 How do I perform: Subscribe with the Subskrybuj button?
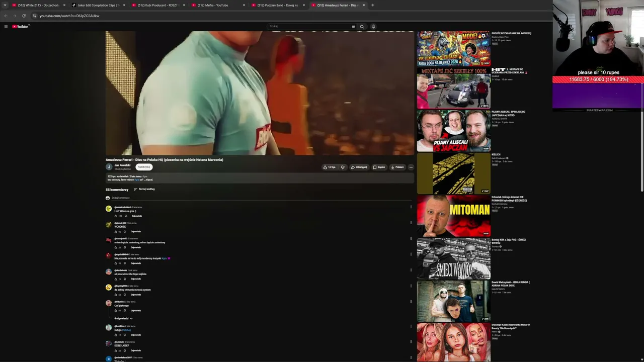tap(144, 167)
